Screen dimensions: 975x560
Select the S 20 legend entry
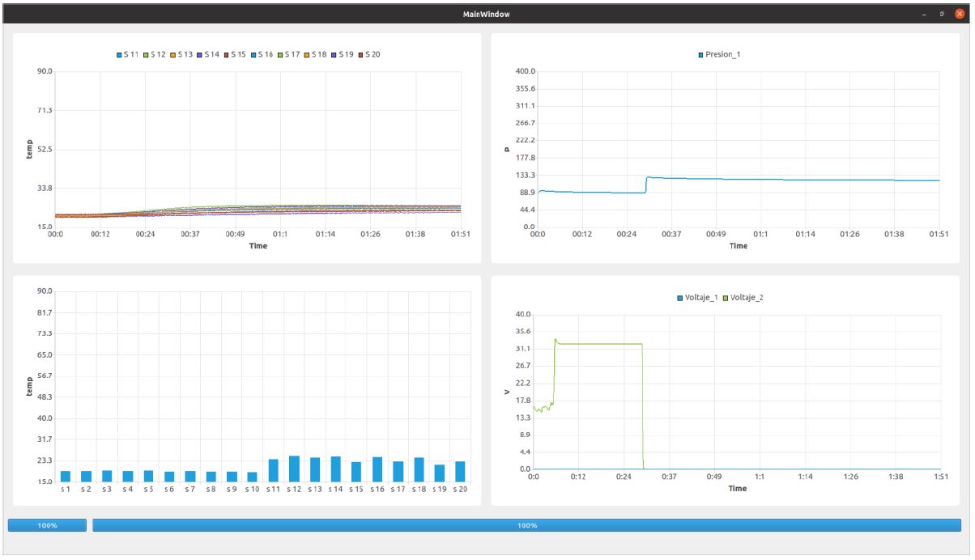[369, 55]
